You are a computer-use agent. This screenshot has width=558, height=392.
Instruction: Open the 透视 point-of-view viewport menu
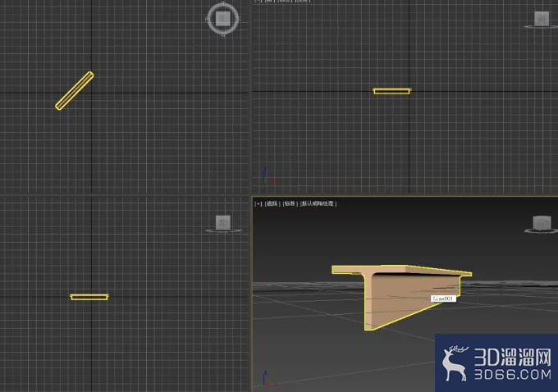[272, 203]
